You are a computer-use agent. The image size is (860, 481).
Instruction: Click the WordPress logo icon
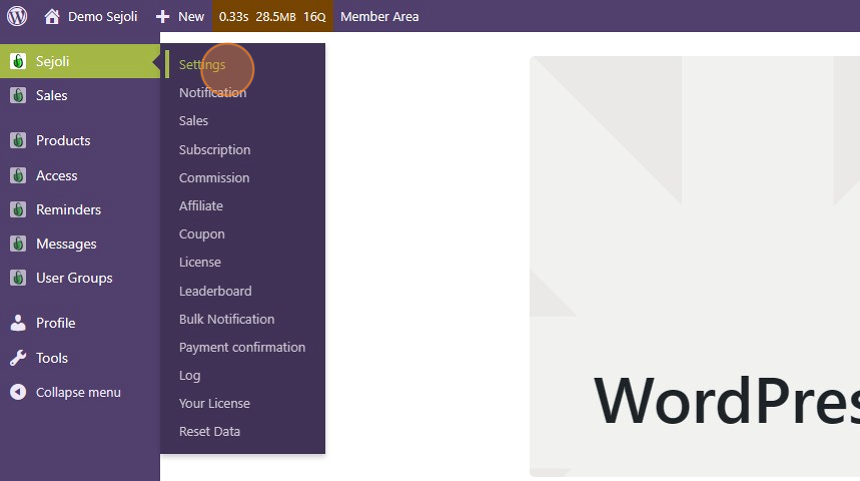(x=17, y=16)
